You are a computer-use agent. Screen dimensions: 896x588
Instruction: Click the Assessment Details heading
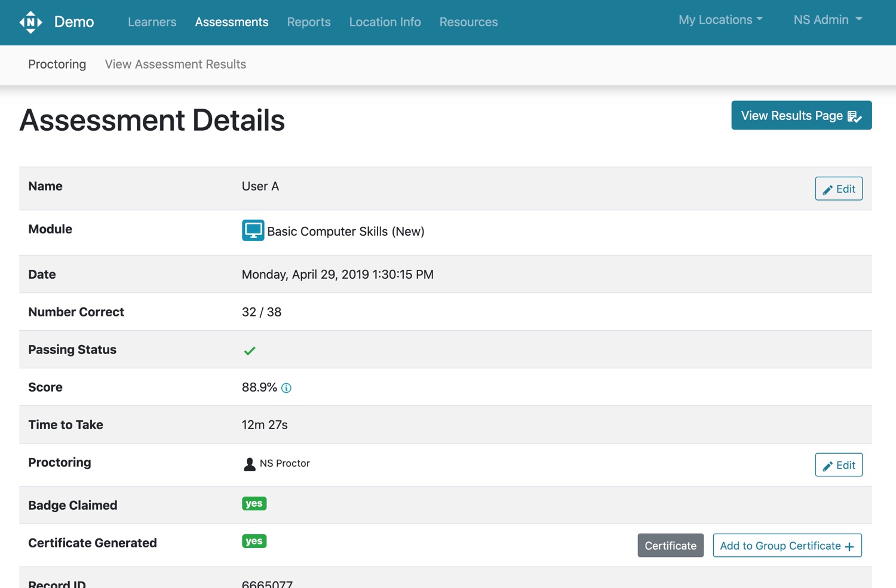152,120
